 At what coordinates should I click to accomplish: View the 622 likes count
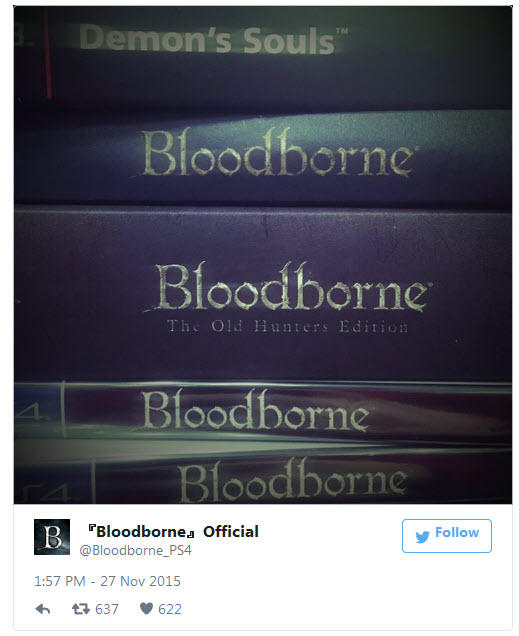(170, 609)
